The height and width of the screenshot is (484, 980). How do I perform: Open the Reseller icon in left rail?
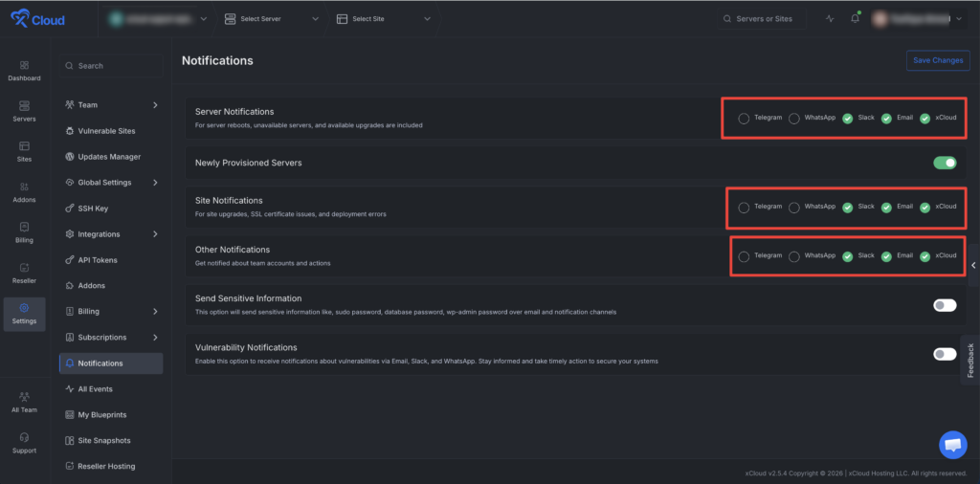click(24, 273)
